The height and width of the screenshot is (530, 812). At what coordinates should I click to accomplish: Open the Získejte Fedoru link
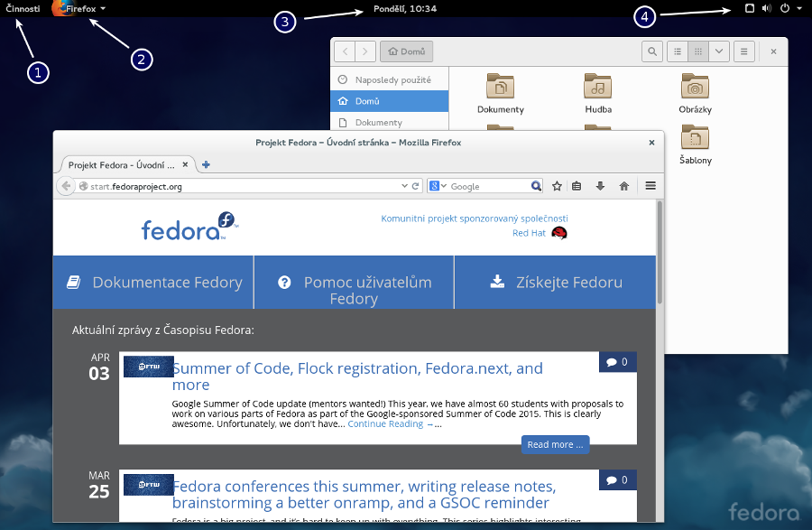[556, 282]
